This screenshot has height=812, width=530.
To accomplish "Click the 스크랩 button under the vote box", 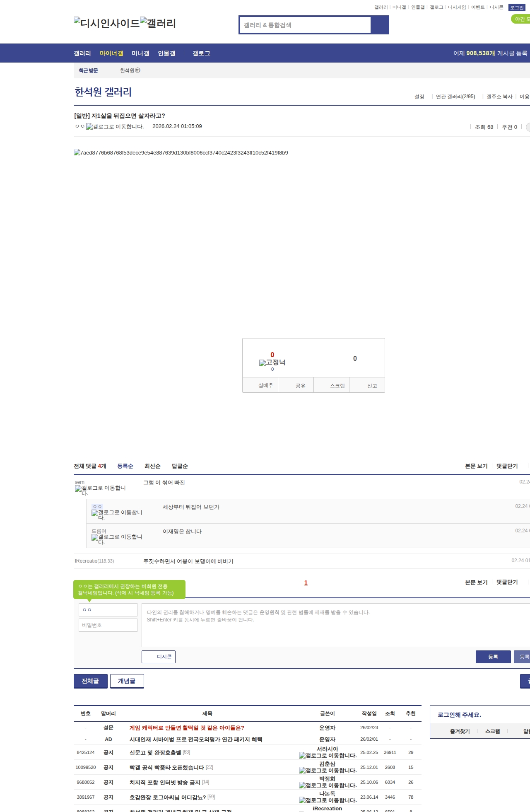I will click(332, 385).
